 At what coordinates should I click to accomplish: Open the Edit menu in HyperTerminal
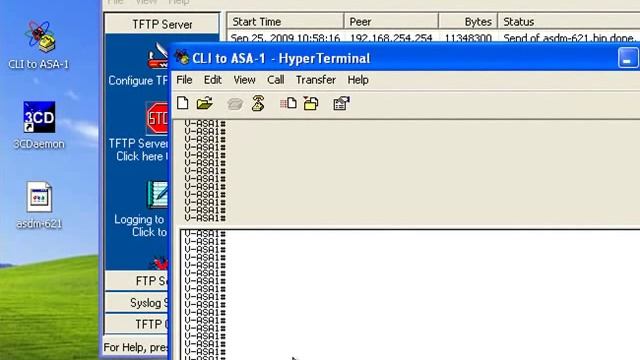coord(213,80)
